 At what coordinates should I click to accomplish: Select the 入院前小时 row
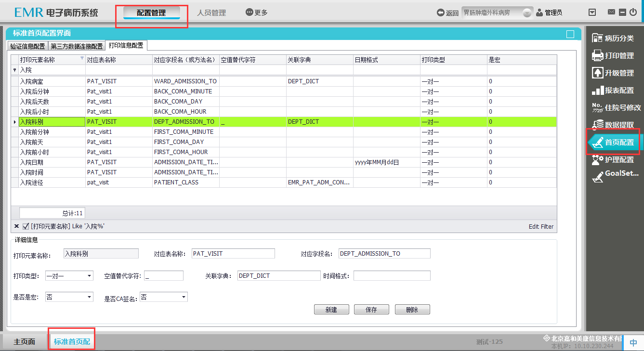[x=284, y=152]
